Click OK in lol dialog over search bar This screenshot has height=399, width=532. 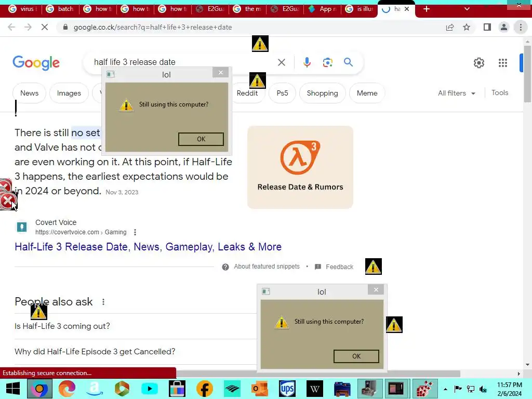[201, 139]
